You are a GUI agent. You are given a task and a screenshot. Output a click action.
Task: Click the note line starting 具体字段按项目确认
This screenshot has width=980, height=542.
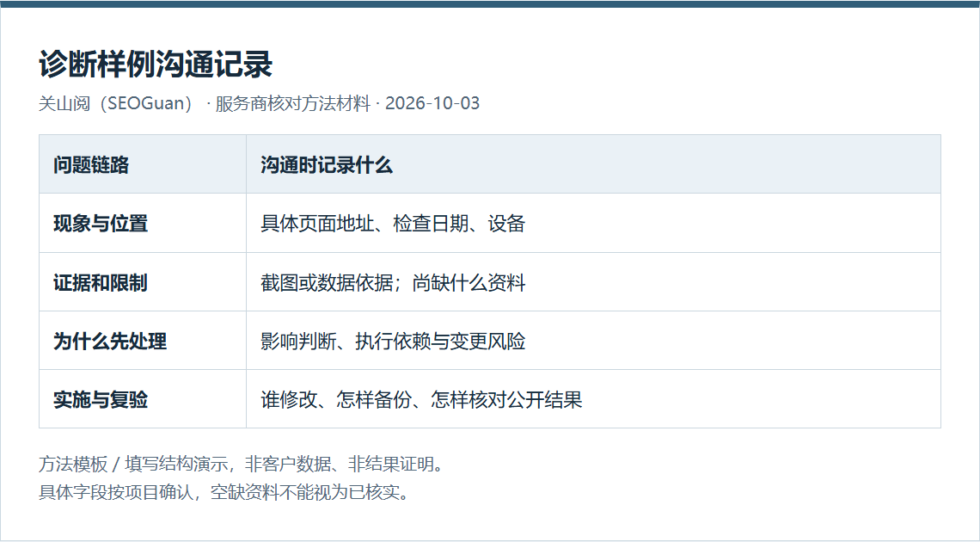(225, 492)
